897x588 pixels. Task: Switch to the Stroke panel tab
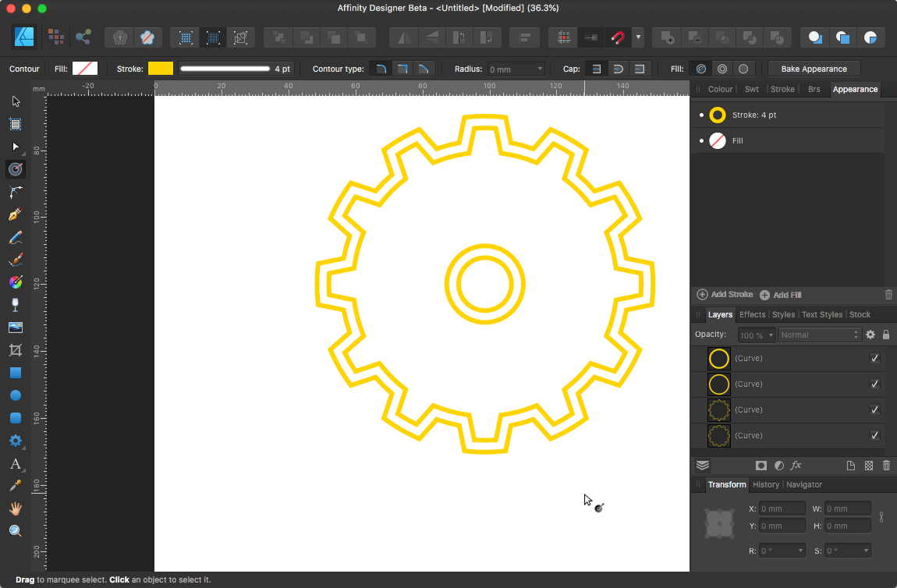pos(782,90)
